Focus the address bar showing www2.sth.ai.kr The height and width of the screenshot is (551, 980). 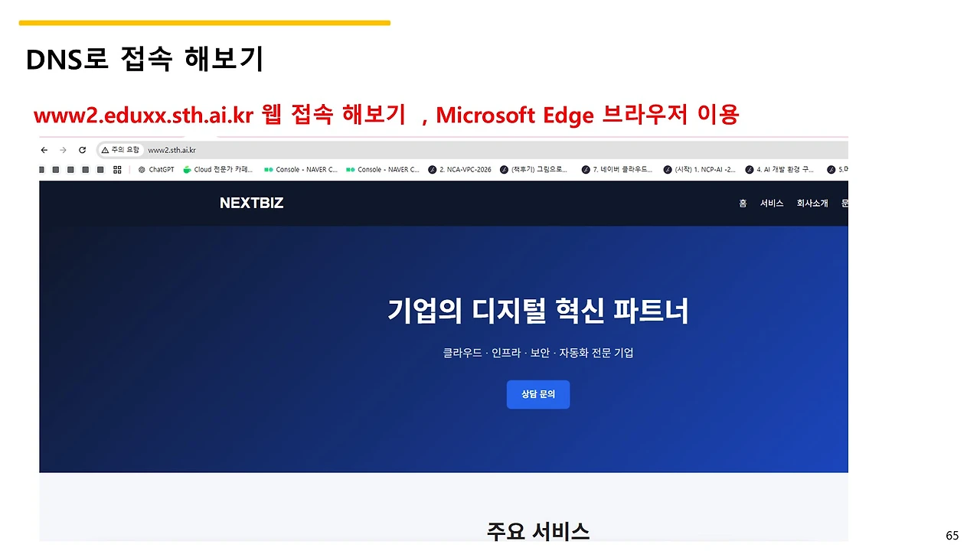click(472, 150)
